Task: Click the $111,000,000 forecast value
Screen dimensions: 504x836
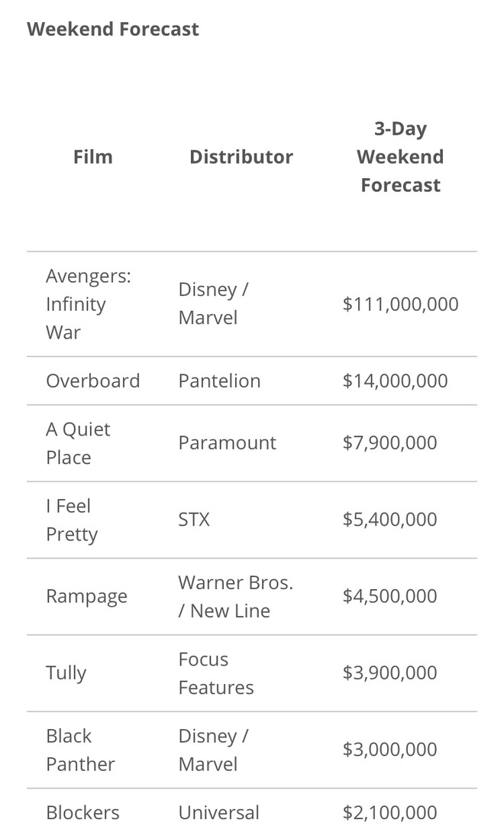Action: [400, 303]
